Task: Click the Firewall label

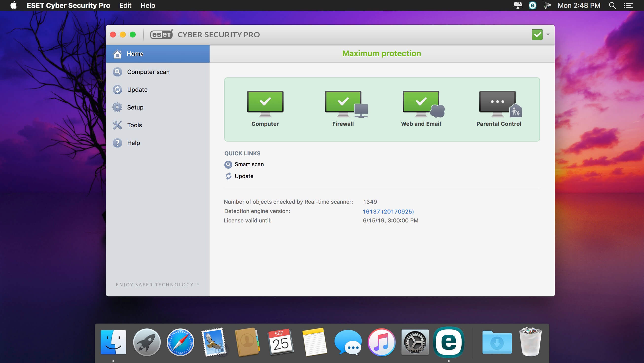Action: click(x=343, y=124)
